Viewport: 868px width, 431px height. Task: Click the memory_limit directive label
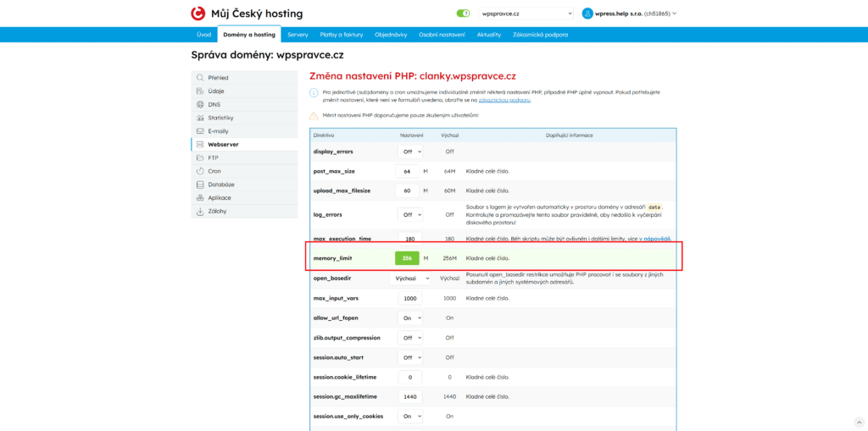332,258
